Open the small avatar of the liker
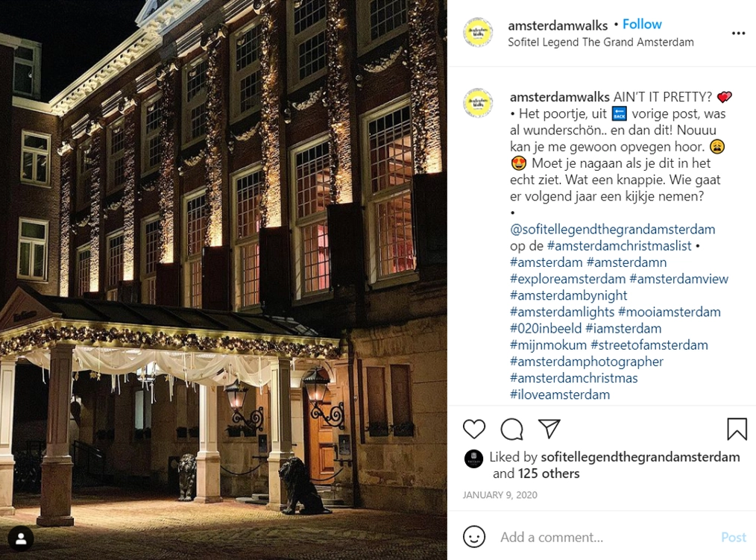The height and width of the screenshot is (560, 756). 473,459
